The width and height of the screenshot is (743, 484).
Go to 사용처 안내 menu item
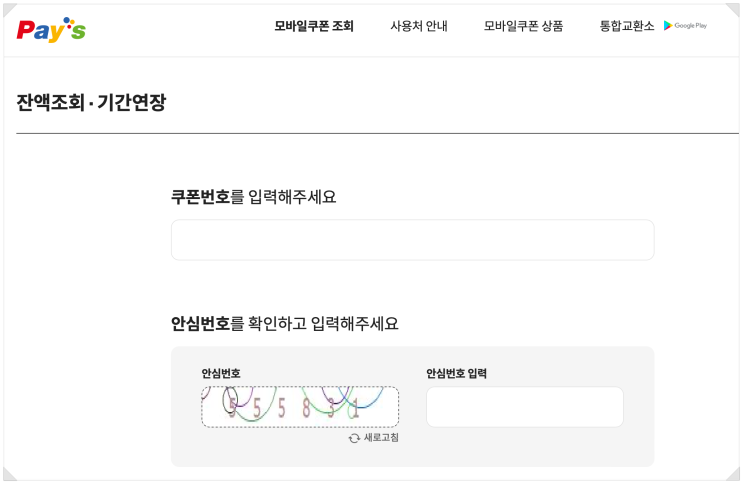pyautogui.click(x=419, y=27)
